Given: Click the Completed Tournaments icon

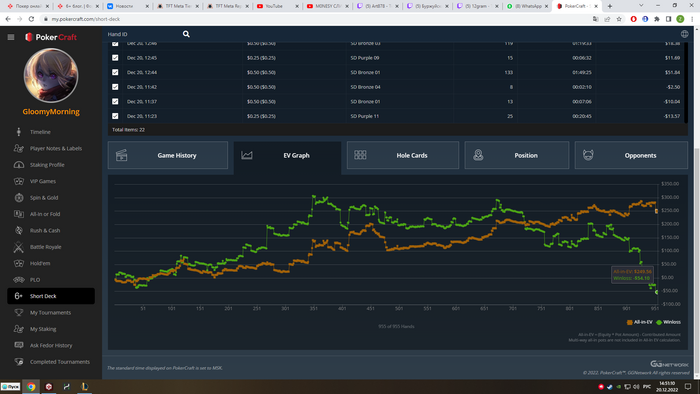Looking at the screenshot, I should pos(19,362).
